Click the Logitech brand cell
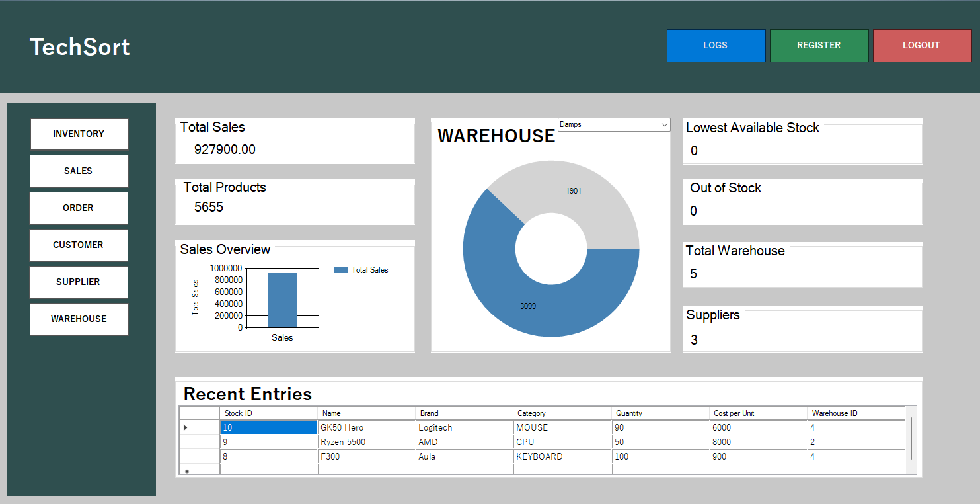Screen dimensions: 980x504 tap(465, 428)
